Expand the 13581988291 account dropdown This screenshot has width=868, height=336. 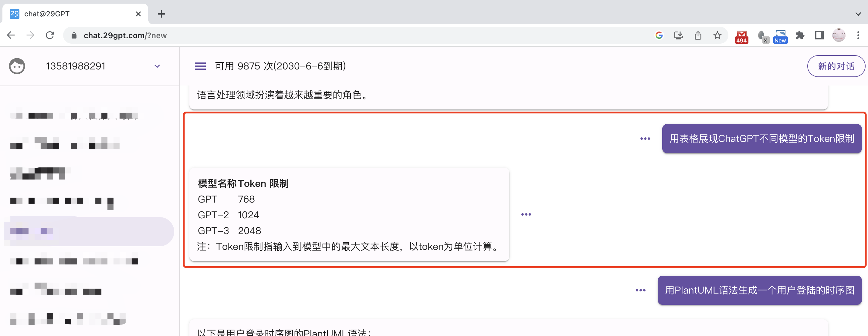click(157, 66)
